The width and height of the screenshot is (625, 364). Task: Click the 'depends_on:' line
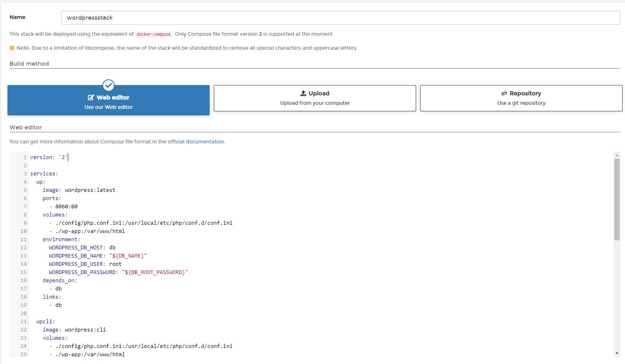pos(60,280)
